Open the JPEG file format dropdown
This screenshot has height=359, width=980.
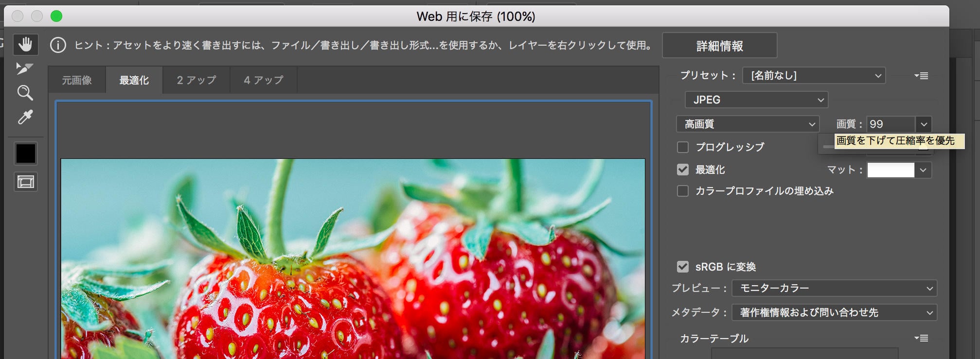pos(756,100)
